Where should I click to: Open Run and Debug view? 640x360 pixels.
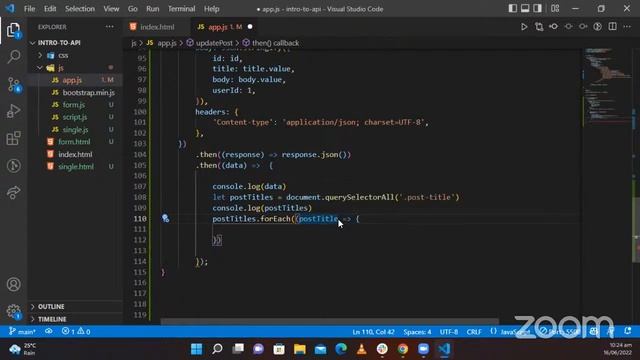click(13, 111)
